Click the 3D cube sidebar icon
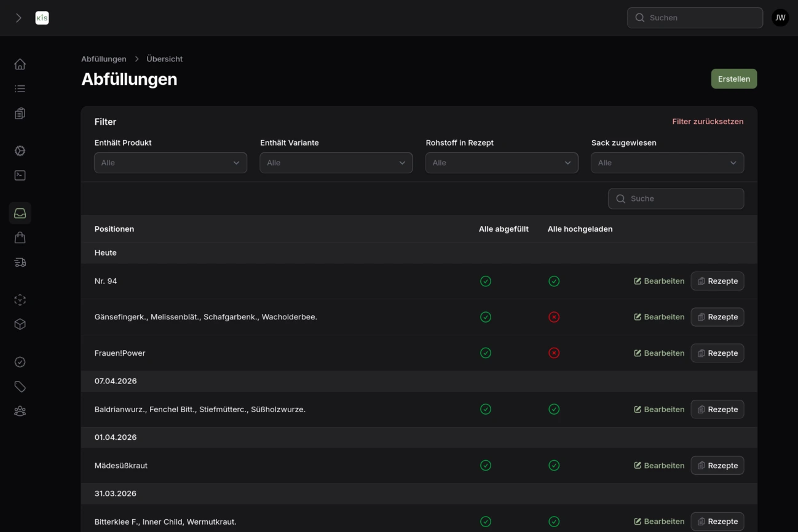Screen dimensions: 798x532 pyautogui.click(x=20, y=324)
